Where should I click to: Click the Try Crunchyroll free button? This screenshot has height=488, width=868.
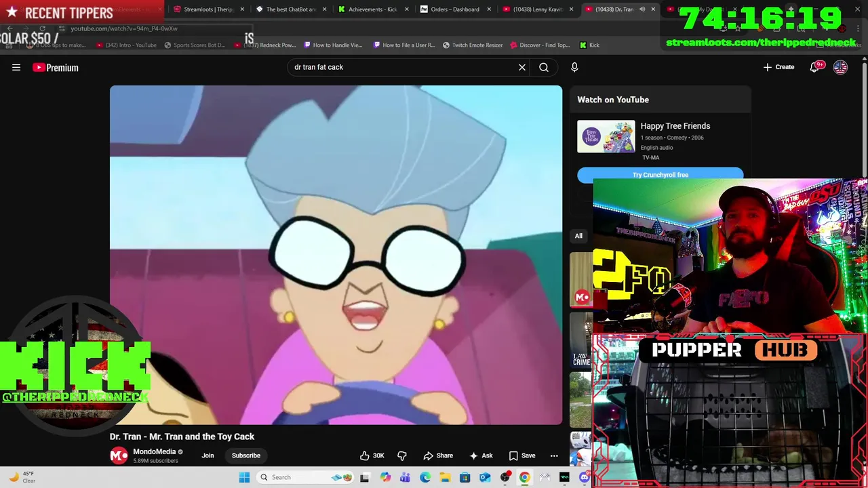click(660, 175)
